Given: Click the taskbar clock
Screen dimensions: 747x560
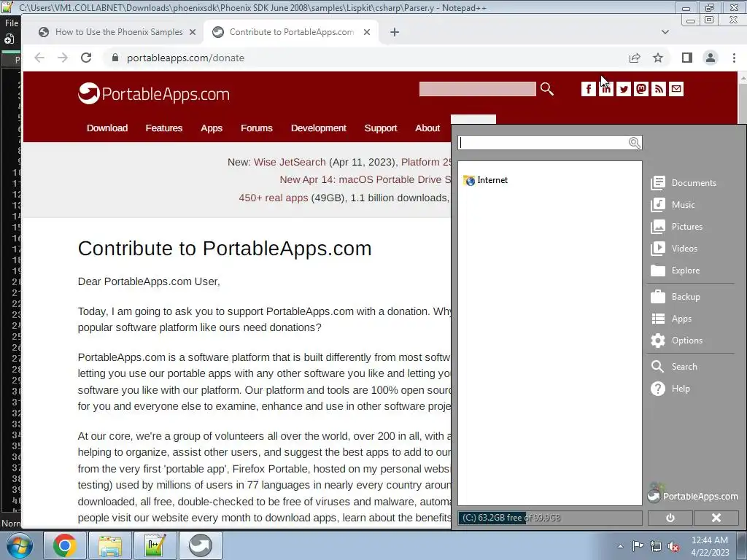Looking at the screenshot, I should [x=710, y=546].
